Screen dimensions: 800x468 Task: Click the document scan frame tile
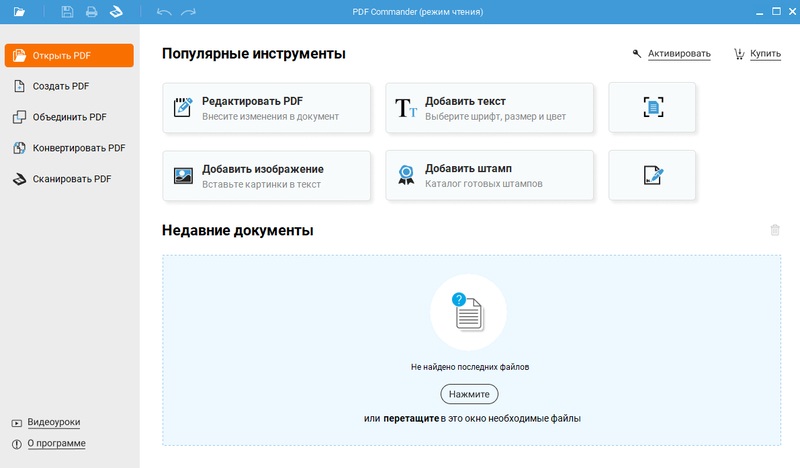click(x=652, y=108)
